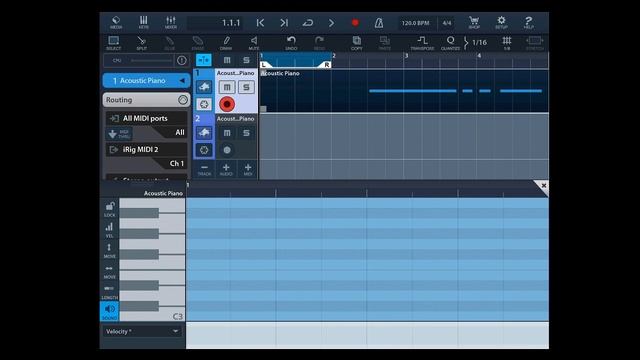Copy the selected event

356,43
